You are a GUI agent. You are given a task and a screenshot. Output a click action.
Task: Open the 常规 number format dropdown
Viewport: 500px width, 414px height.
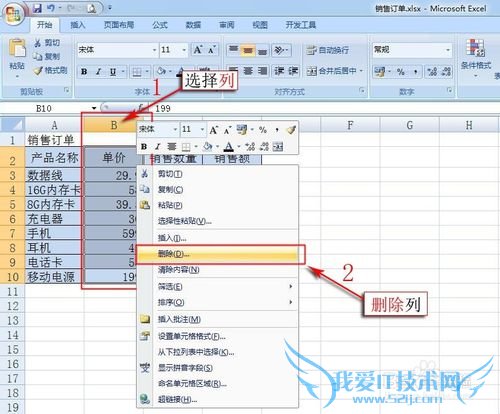(448, 50)
